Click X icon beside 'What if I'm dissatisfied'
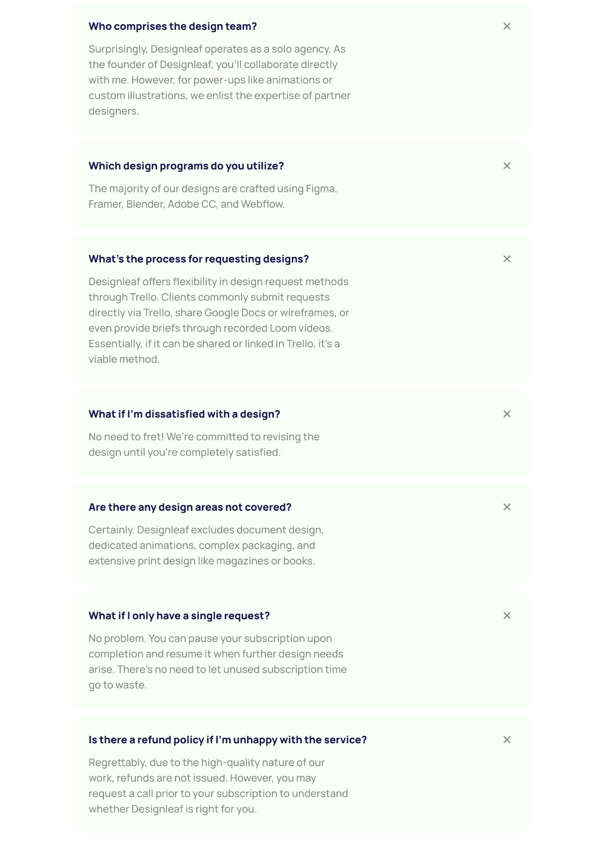This screenshot has width=595, height=868. point(507,414)
